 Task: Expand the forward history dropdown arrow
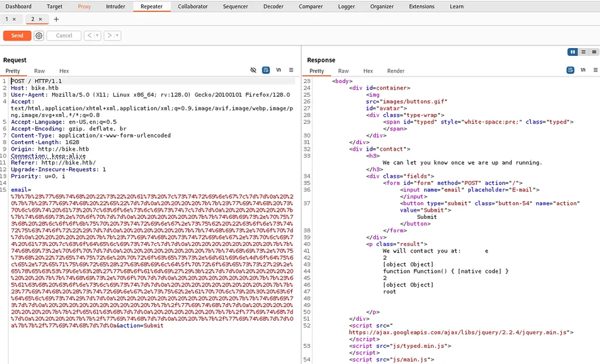tap(117, 36)
